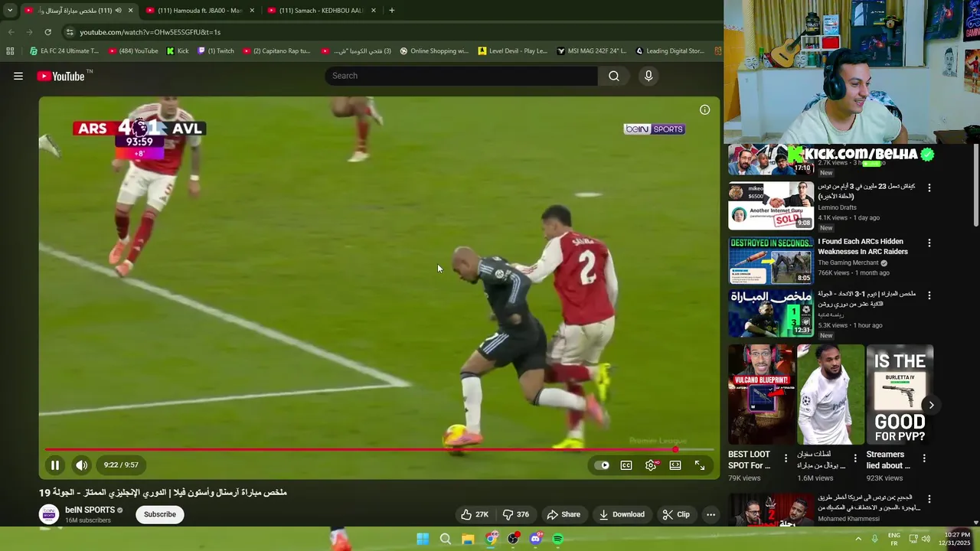Exit full screen via player corner button
This screenshot has height=551, width=980.
coord(700,465)
